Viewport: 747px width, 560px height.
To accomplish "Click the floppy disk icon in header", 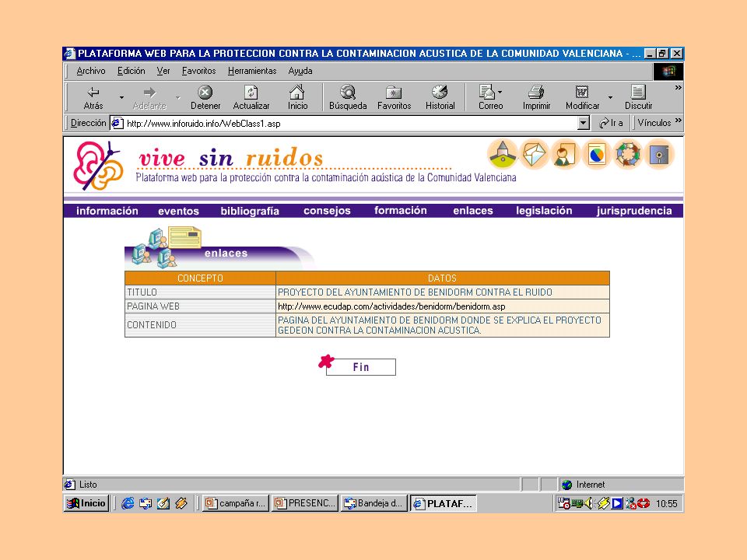I will pos(659,154).
